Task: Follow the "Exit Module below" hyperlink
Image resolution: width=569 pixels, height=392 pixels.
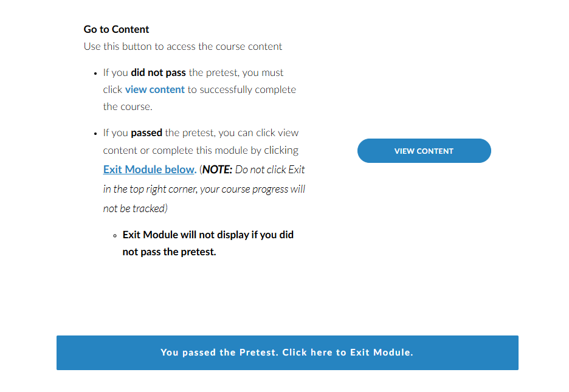Action: coord(149,169)
